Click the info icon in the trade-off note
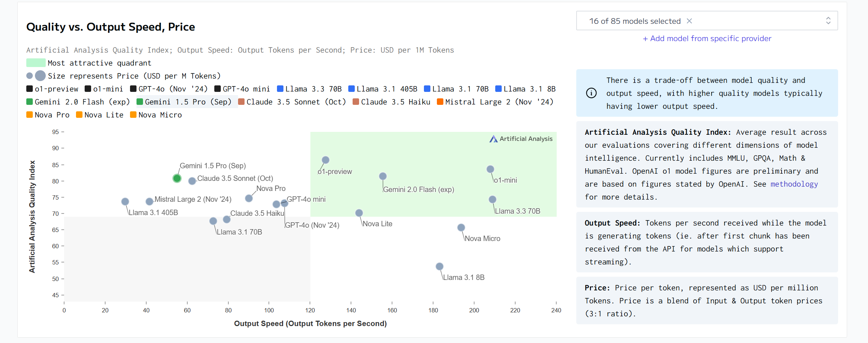 click(x=591, y=93)
